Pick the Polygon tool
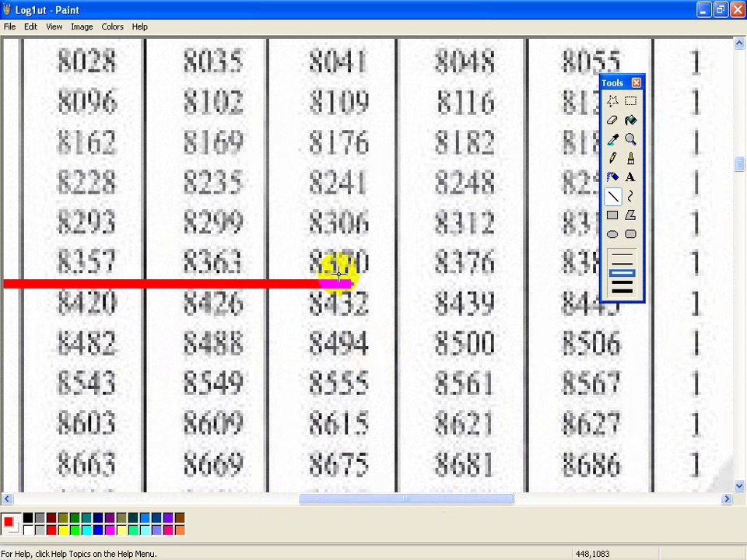This screenshot has height=560, width=747. pyautogui.click(x=630, y=215)
